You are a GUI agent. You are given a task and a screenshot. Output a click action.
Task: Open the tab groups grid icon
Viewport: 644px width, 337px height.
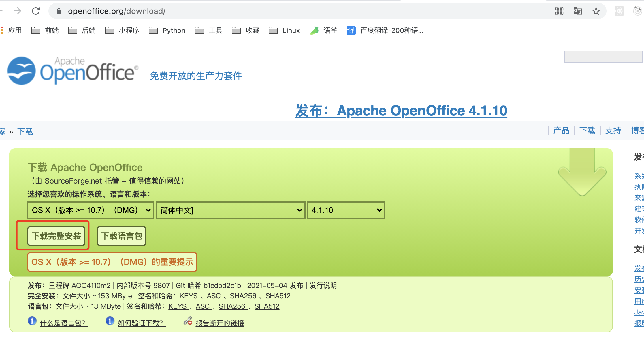559,11
